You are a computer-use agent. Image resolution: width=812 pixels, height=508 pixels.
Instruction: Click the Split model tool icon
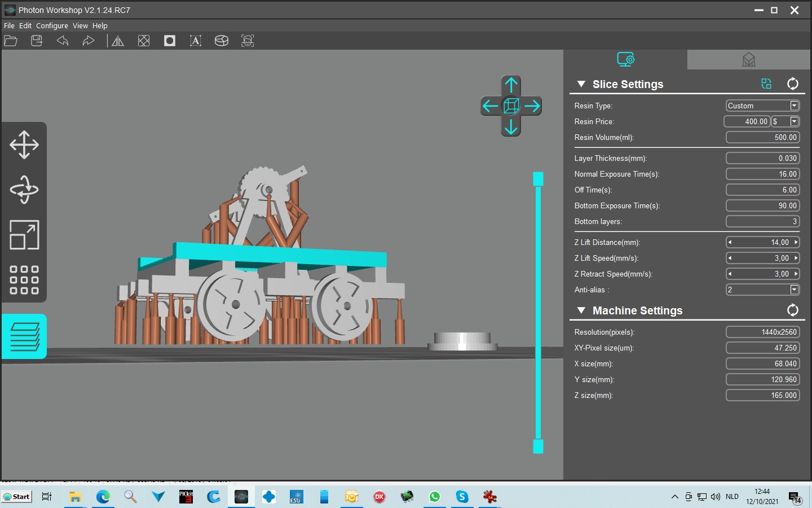click(222, 41)
